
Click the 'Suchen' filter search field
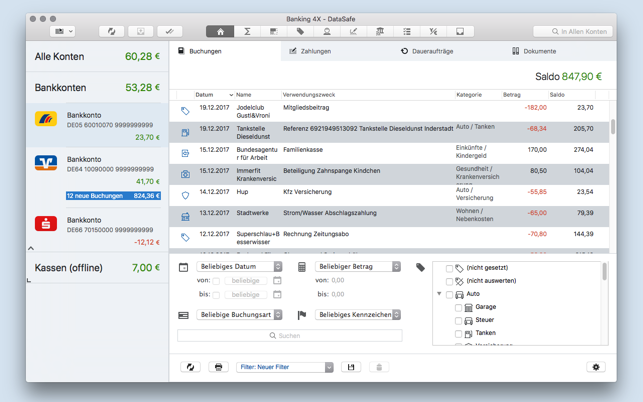[x=290, y=336]
